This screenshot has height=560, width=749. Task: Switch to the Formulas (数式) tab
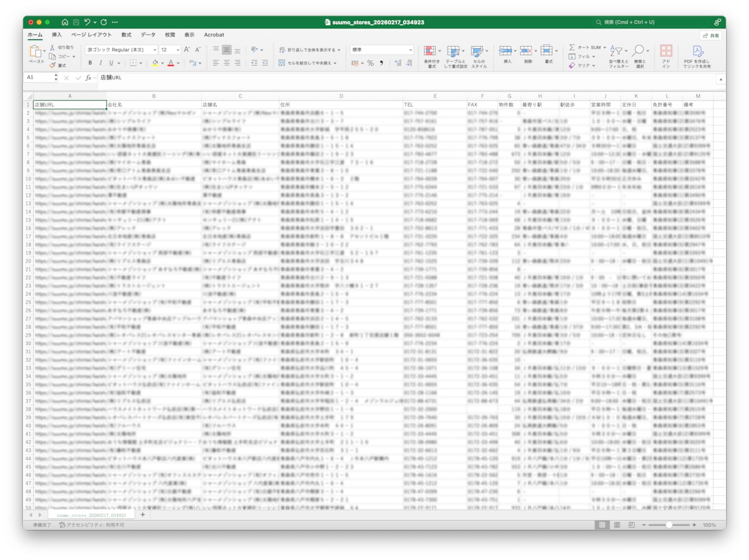click(x=126, y=35)
